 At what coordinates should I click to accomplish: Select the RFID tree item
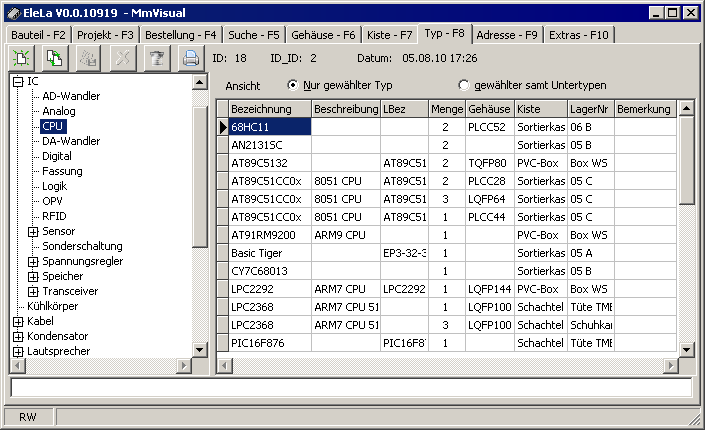(x=54, y=216)
